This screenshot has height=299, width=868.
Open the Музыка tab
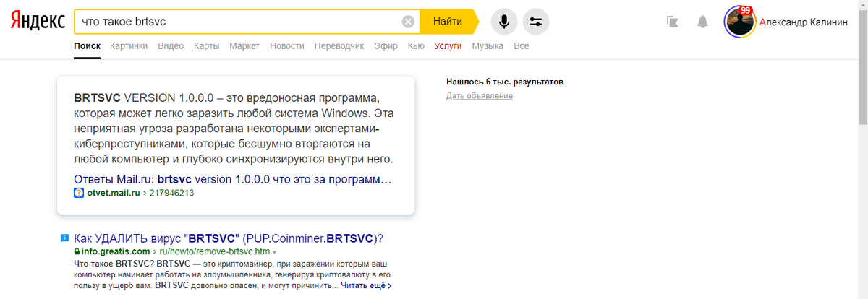click(x=488, y=45)
